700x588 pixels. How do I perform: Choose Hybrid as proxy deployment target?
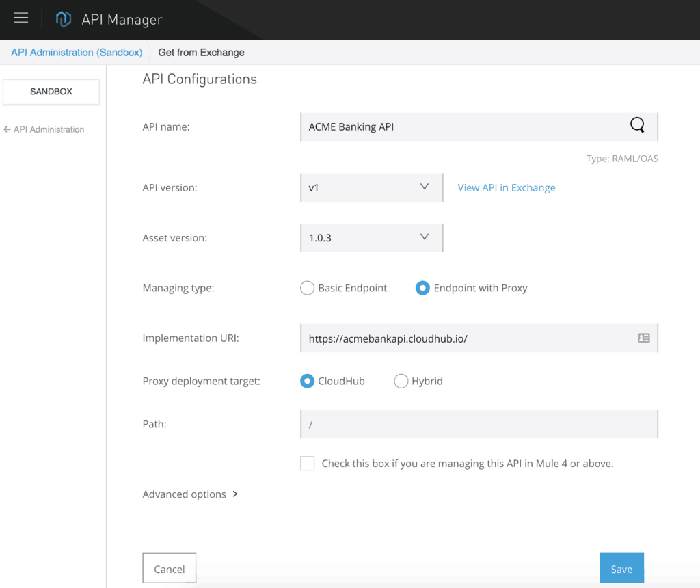[401, 381]
